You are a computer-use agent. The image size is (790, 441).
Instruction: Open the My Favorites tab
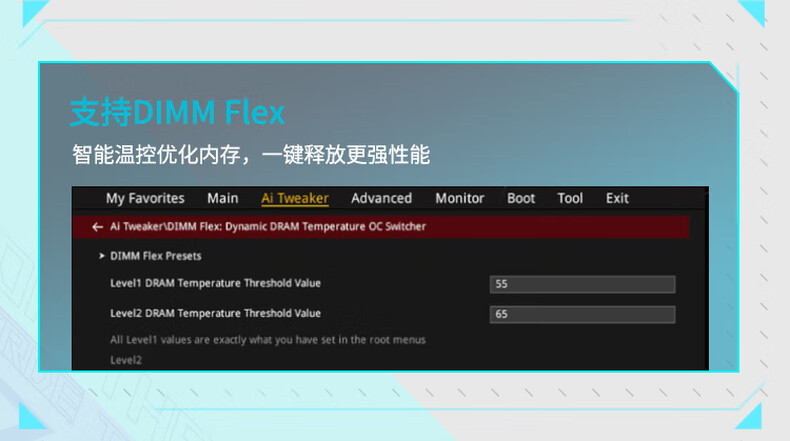click(x=145, y=198)
